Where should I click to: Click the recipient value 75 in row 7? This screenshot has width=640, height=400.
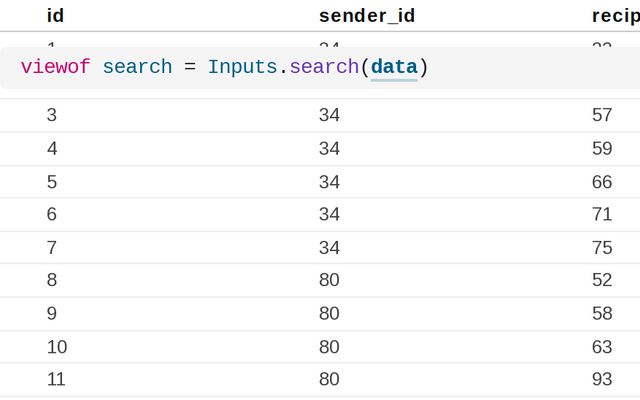pos(602,247)
